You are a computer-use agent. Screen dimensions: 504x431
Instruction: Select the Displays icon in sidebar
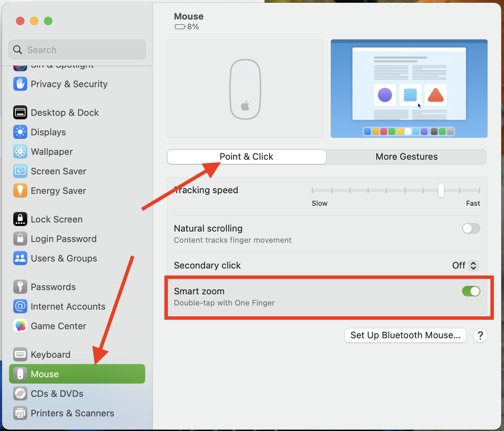20,132
